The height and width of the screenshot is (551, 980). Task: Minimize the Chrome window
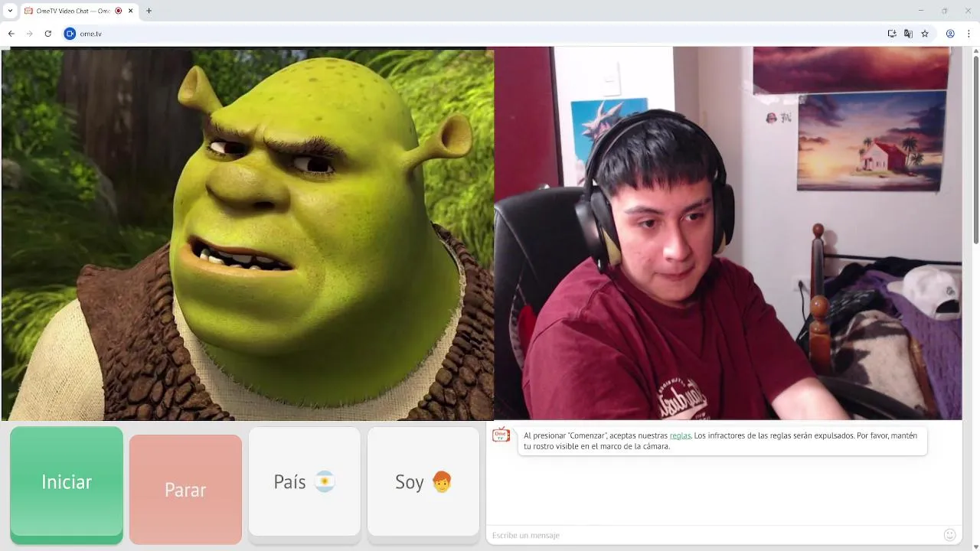tap(920, 11)
